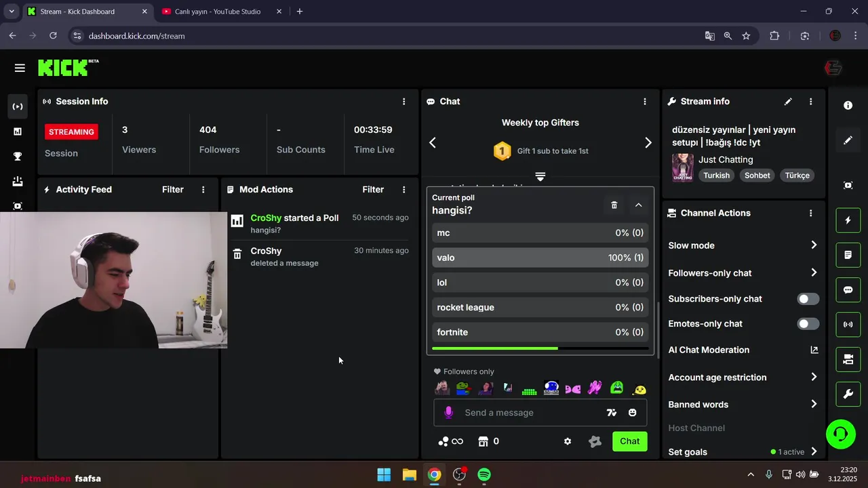The height and width of the screenshot is (488, 868).
Task: Click the channel points icon with infinity
Action: click(450, 441)
